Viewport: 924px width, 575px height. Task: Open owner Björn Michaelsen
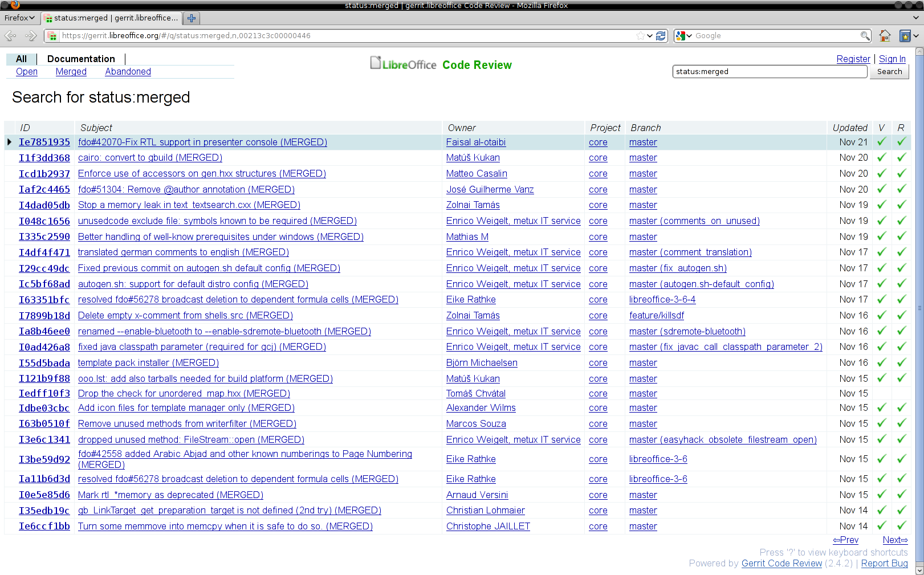pos(482,362)
